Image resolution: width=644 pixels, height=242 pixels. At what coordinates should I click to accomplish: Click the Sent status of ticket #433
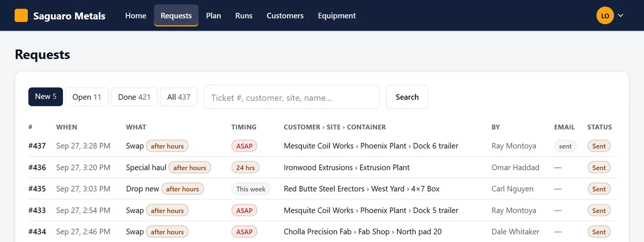tap(599, 210)
